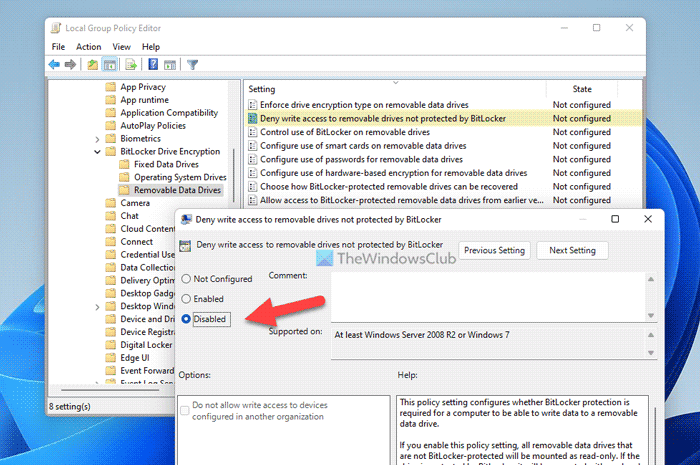Screen dimensions: 700x465
Task: Expand the Desktop Window tree node
Action: [97, 307]
